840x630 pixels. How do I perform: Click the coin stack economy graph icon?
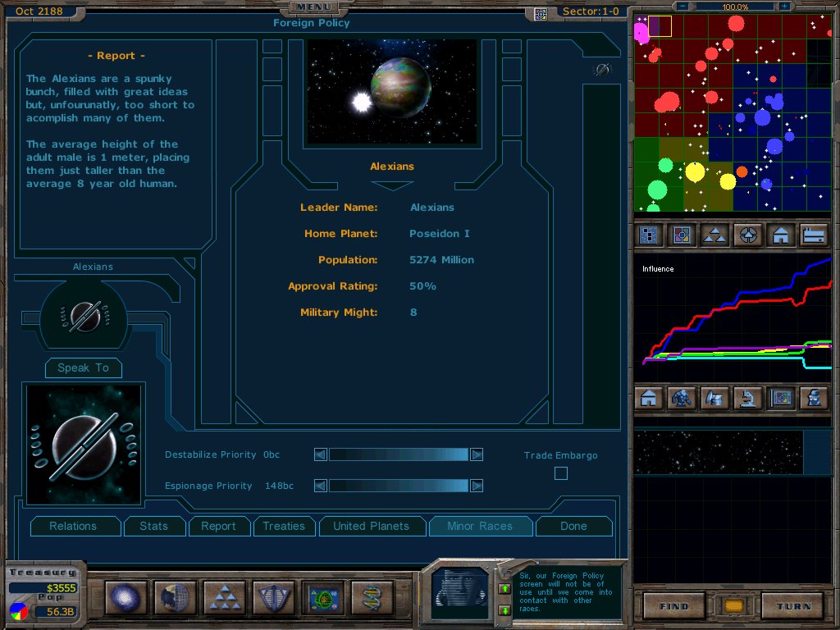pos(715,399)
